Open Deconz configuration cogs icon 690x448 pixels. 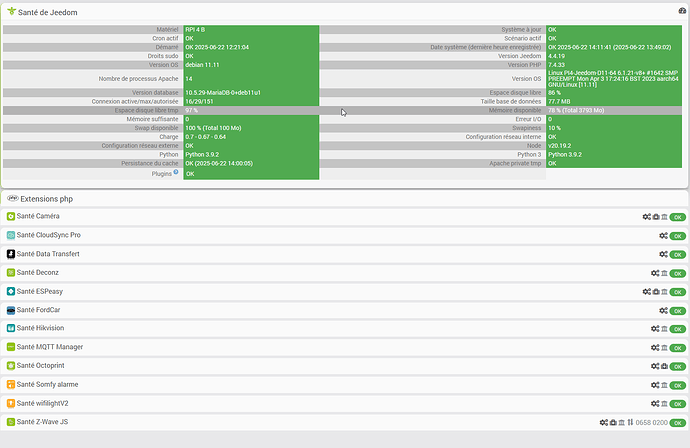655,273
